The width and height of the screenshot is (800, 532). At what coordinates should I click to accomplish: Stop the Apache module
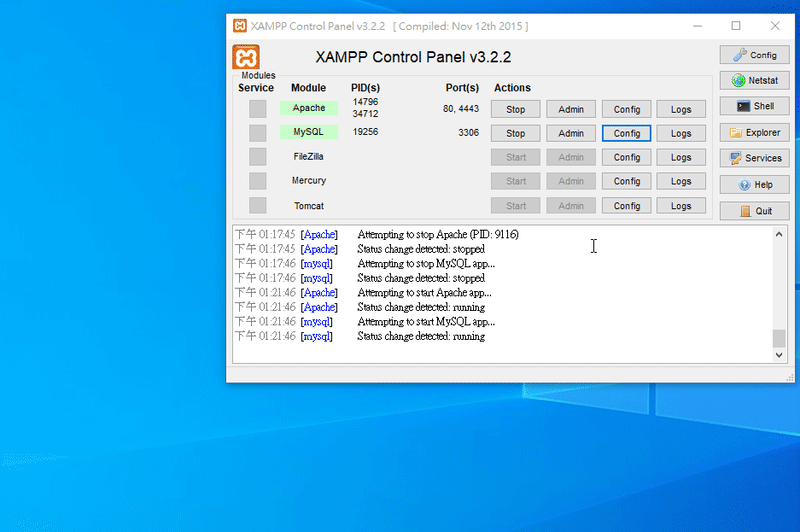[x=515, y=109]
